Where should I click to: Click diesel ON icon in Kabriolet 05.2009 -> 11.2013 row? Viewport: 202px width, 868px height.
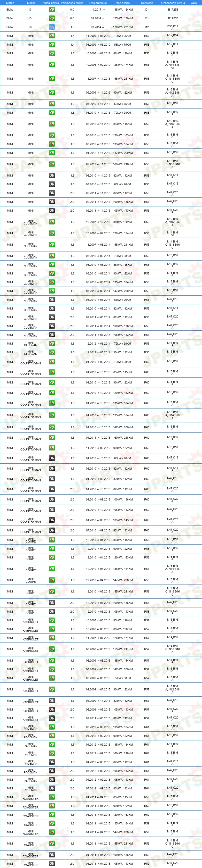coord(52,700)
